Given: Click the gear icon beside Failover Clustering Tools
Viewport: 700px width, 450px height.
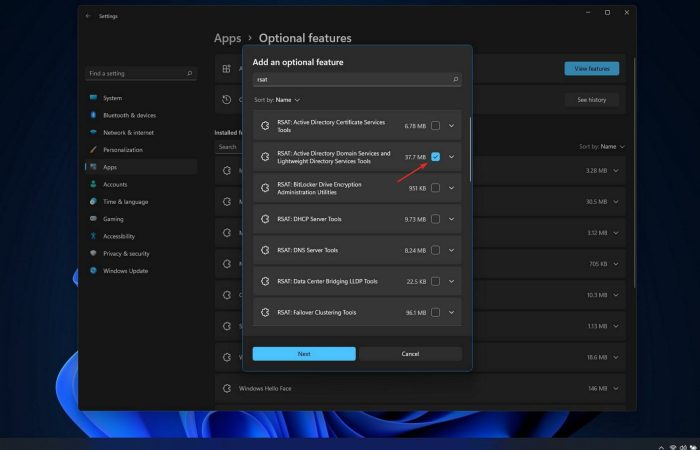Looking at the screenshot, I should (x=265, y=312).
